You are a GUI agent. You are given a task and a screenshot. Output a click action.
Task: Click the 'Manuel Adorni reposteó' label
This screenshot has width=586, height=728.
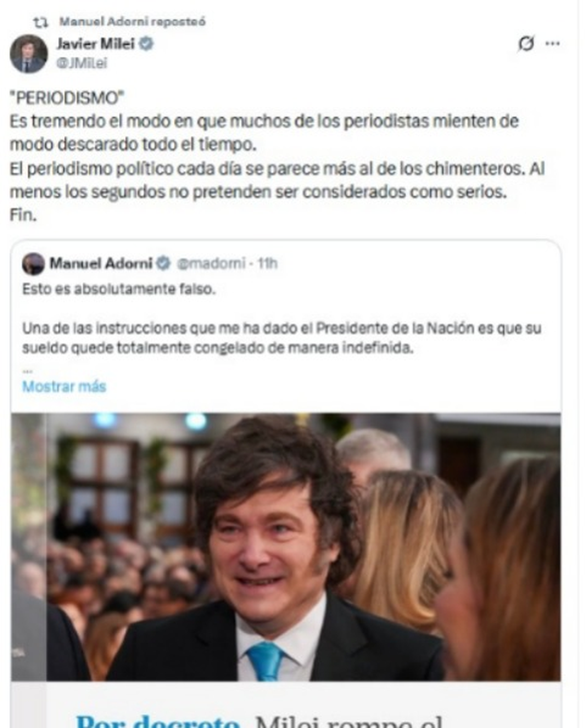click(x=132, y=21)
